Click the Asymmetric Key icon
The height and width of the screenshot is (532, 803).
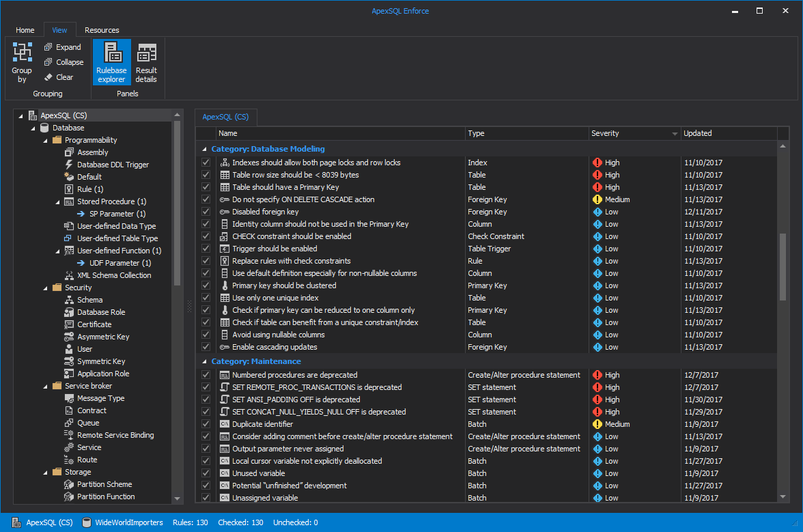point(69,337)
